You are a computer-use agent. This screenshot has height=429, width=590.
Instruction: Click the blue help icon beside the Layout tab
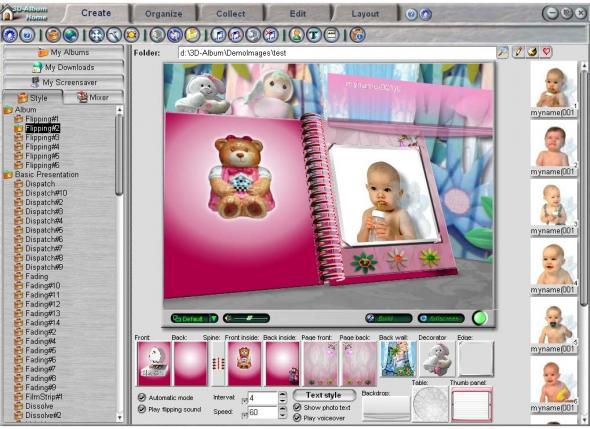click(412, 14)
